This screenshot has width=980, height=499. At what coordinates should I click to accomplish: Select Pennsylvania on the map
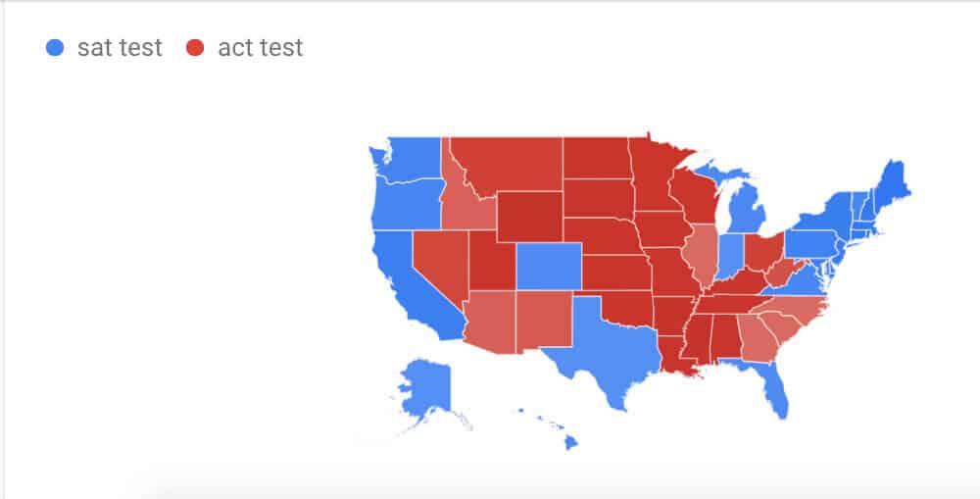pos(811,244)
